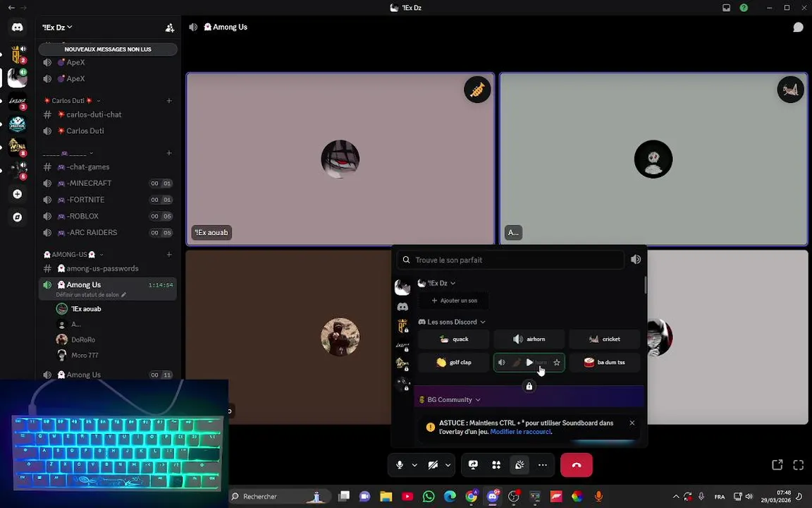Click Modifier le raccourci link
This screenshot has width=812, height=508.
(x=520, y=432)
